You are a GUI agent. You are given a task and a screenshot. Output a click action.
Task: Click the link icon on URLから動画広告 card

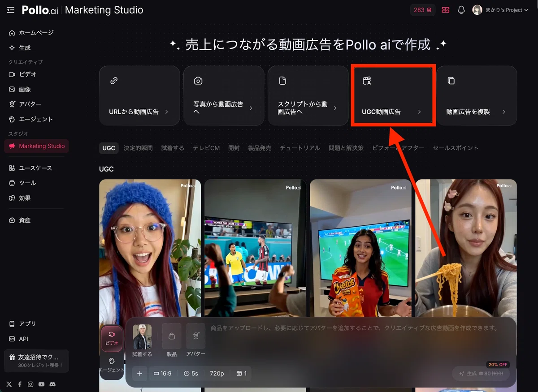click(x=114, y=81)
